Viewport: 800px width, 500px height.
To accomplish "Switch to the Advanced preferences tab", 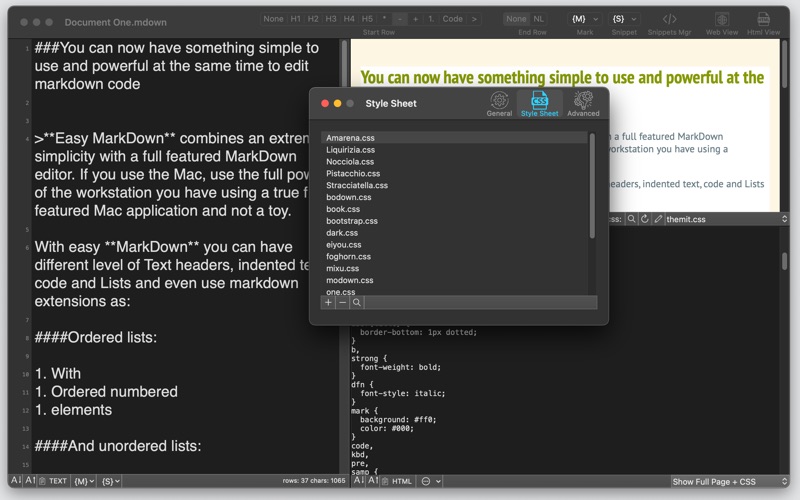I will (x=583, y=103).
